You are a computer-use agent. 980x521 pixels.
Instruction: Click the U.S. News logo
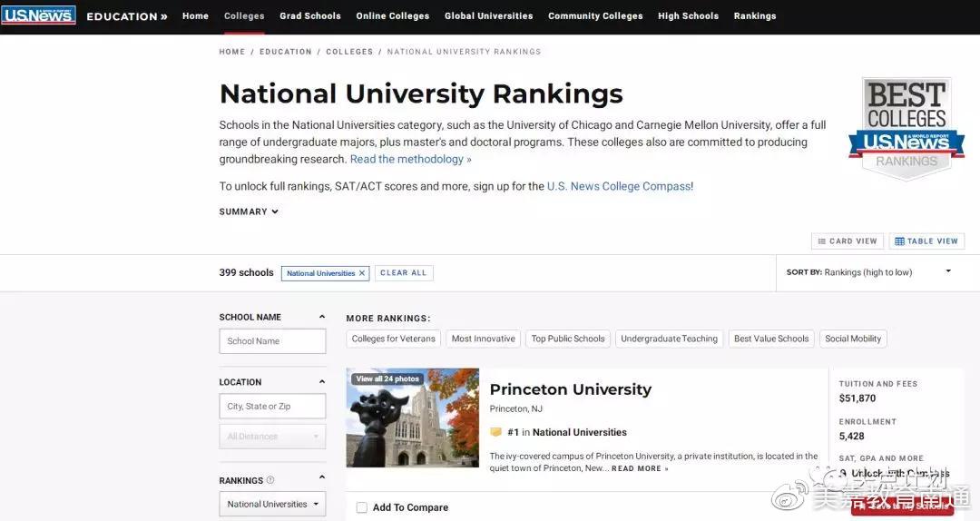pos(38,15)
